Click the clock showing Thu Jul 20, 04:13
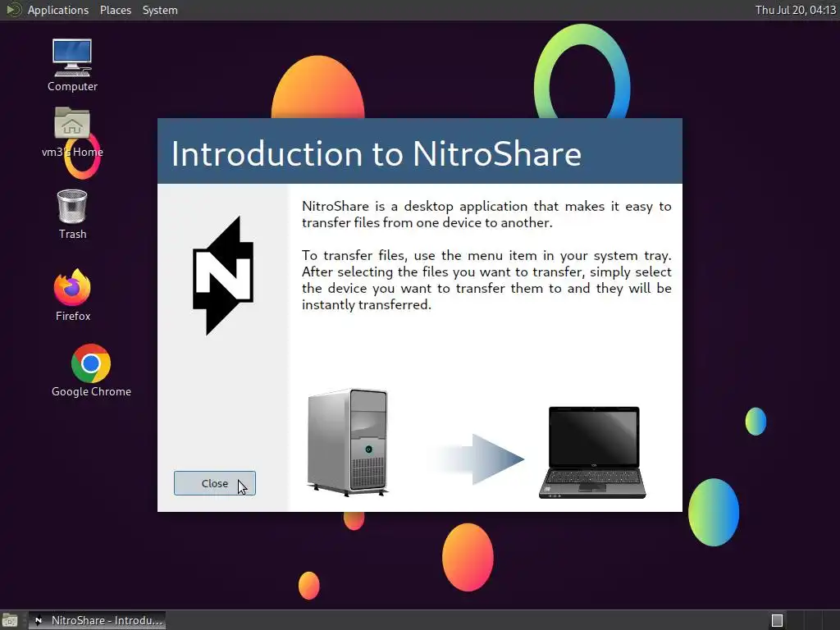The image size is (840, 630). [x=795, y=10]
